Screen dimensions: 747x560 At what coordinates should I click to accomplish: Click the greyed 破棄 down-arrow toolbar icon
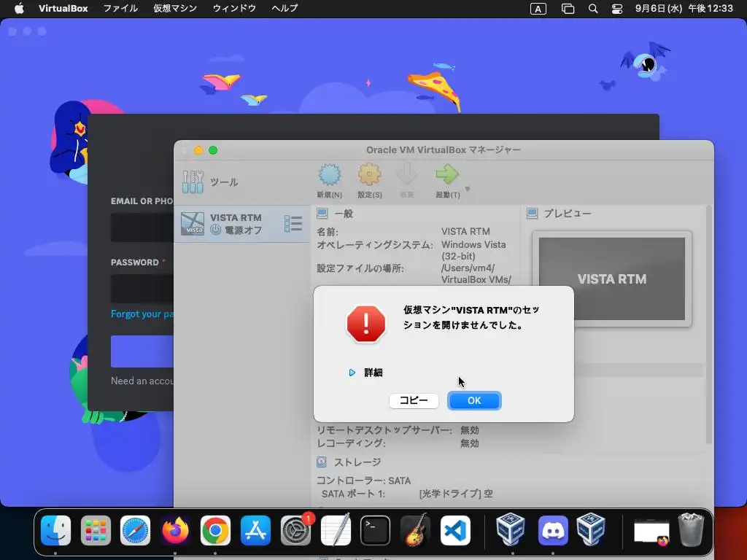tap(407, 175)
